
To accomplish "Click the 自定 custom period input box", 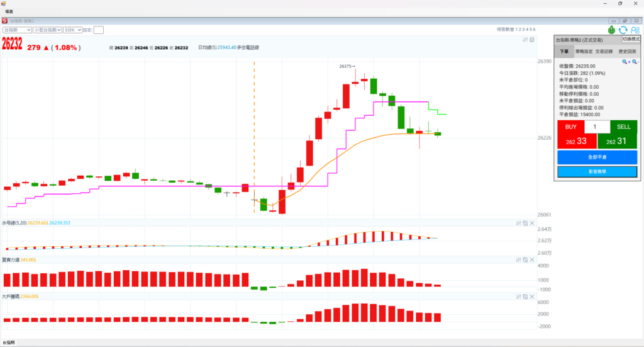I will 99,30.
